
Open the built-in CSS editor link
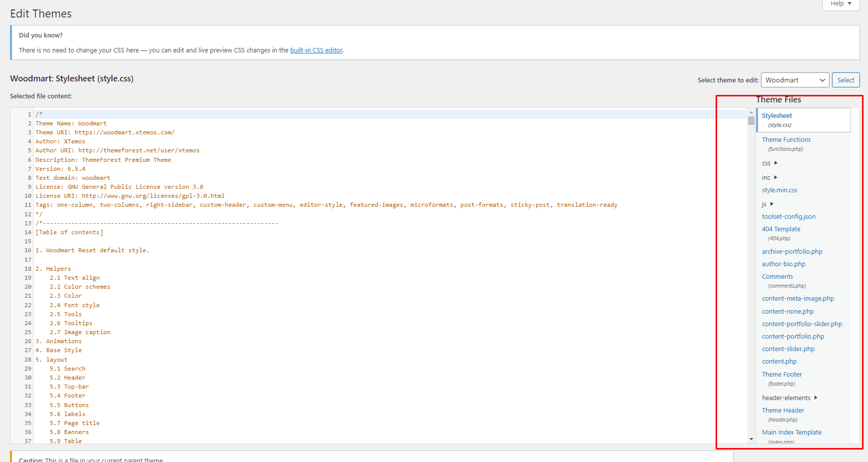316,50
